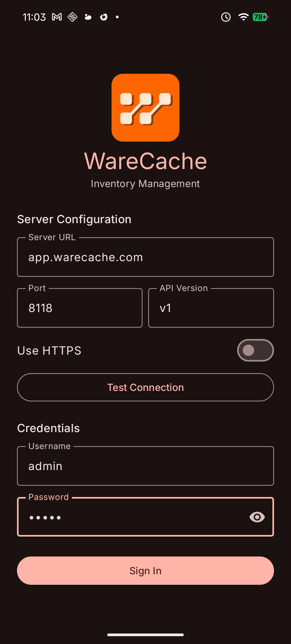Tap the notification overflow dot
Image resolution: width=291 pixels, height=644 pixels.
click(x=117, y=17)
